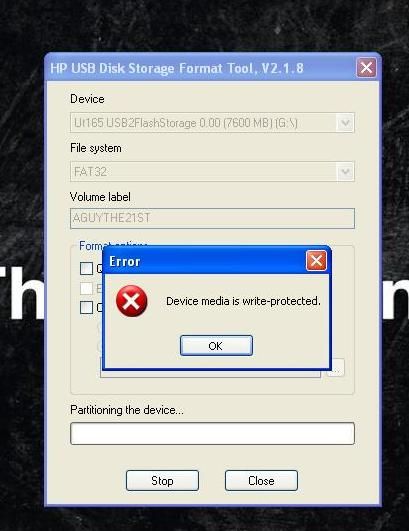Open the Device dropdown arrow
This screenshot has width=409, height=531.
pyautogui.click(x=345, y=123)
